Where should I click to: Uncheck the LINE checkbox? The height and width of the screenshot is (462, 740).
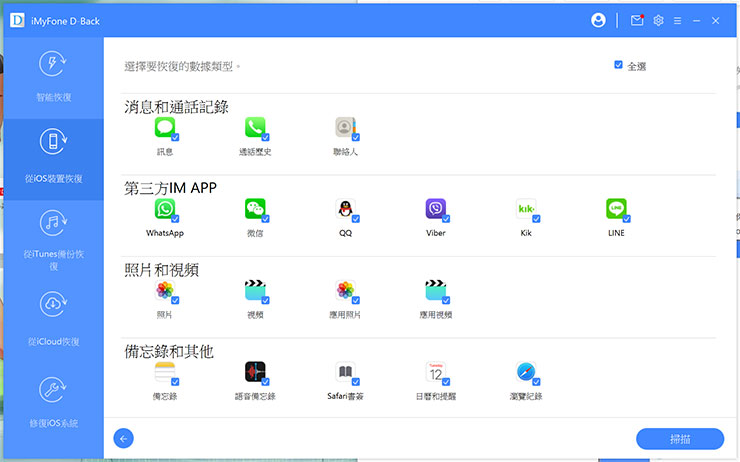(x=627, y=219)
